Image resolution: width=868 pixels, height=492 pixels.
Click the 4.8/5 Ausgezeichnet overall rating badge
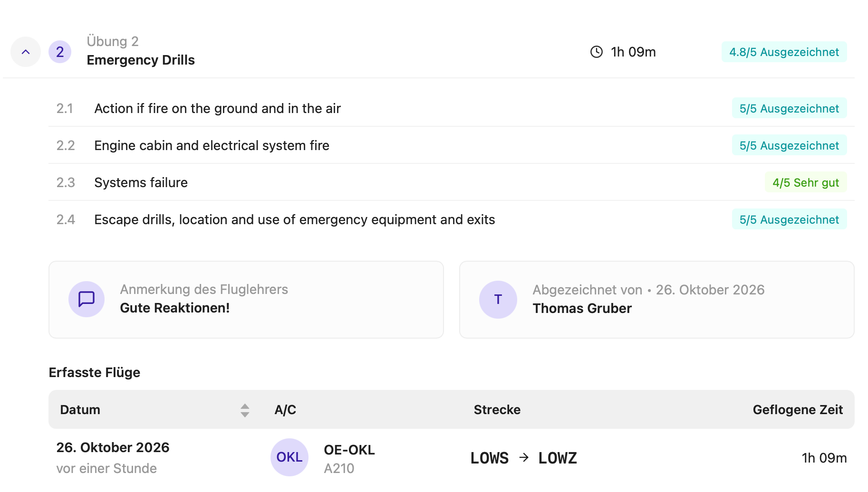(784, 52)
